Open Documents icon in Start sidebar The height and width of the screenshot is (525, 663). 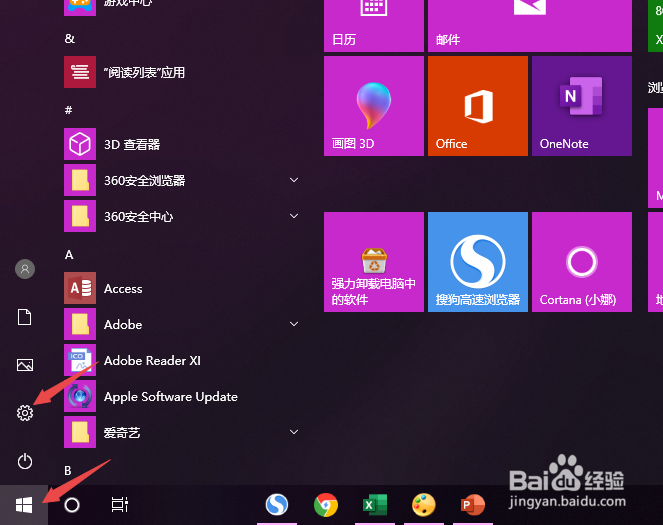pyautogui.click(x=25, y=317)
